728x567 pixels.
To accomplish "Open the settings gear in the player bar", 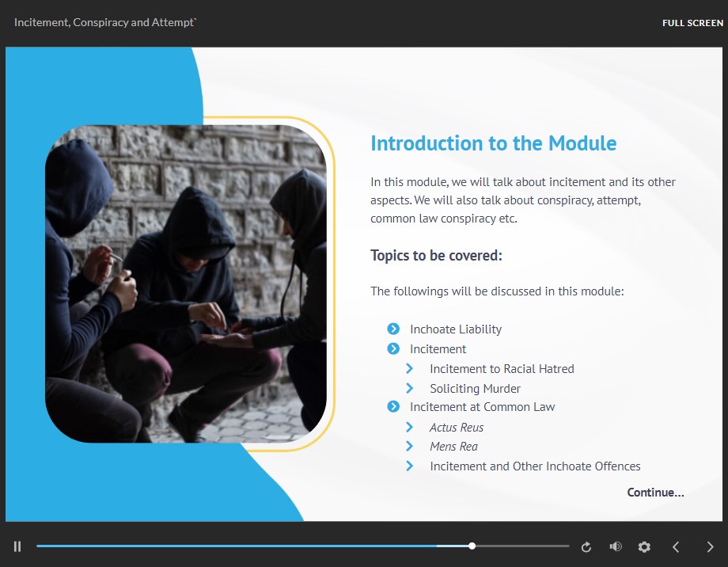I will 644,547.
